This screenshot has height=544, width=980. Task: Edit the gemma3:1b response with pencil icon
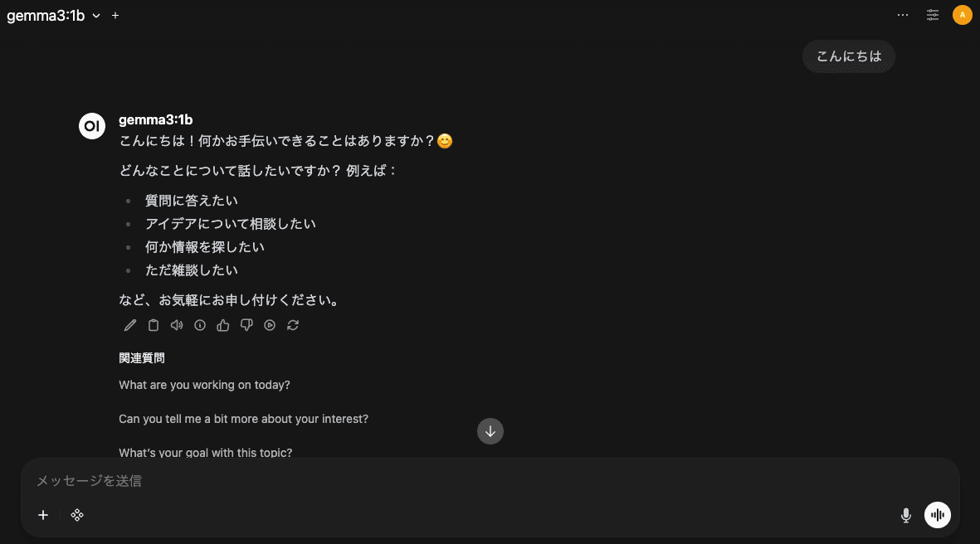coord(130,325)
